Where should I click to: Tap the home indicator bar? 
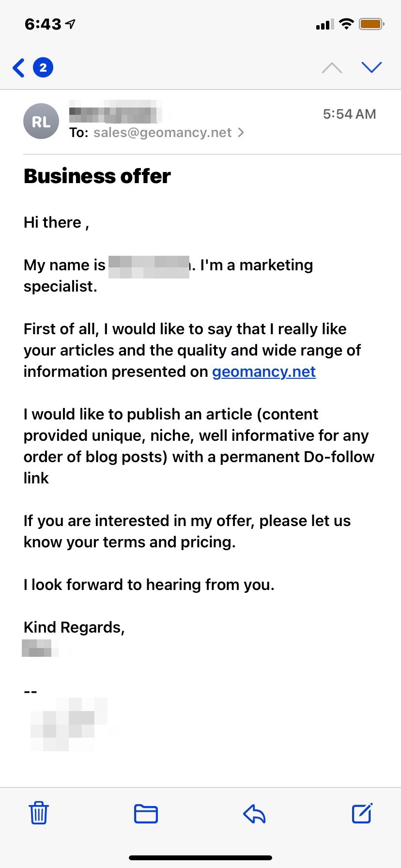(200, 858)
